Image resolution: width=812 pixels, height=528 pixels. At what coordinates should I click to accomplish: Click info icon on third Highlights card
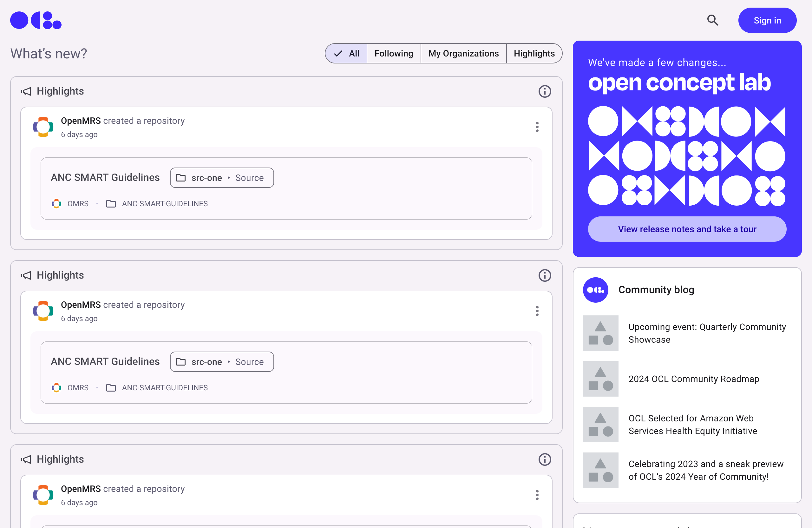pyautogui.click(x=545, y=459)
